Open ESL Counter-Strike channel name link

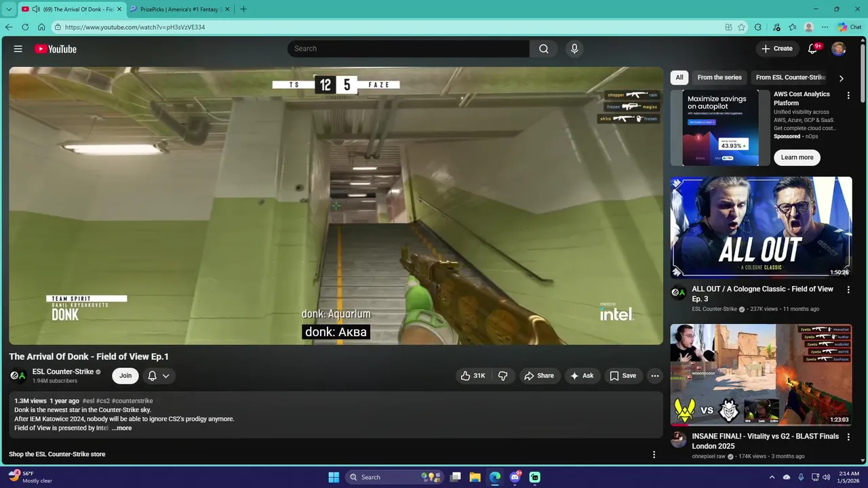click(63, 371)
